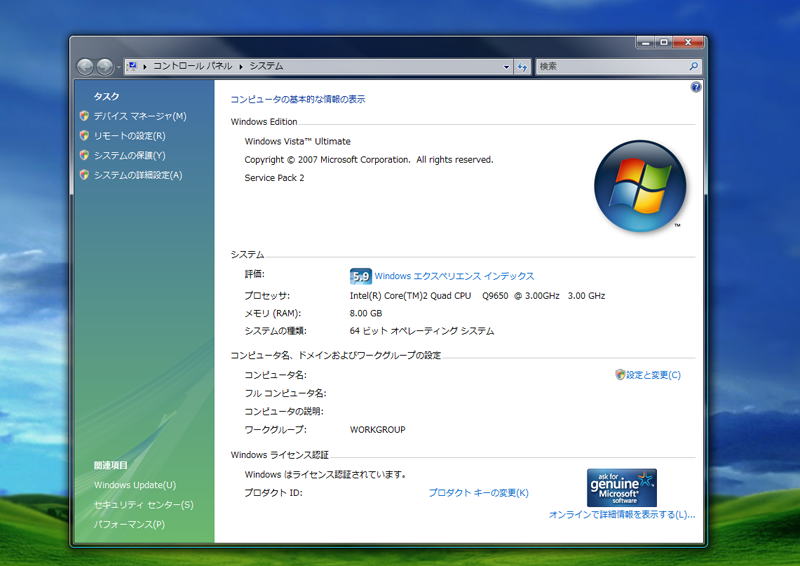Viewport: 800px width, 566px height.
Task: Open Windows Update(U) related link
Action: [x=135, y=485]
